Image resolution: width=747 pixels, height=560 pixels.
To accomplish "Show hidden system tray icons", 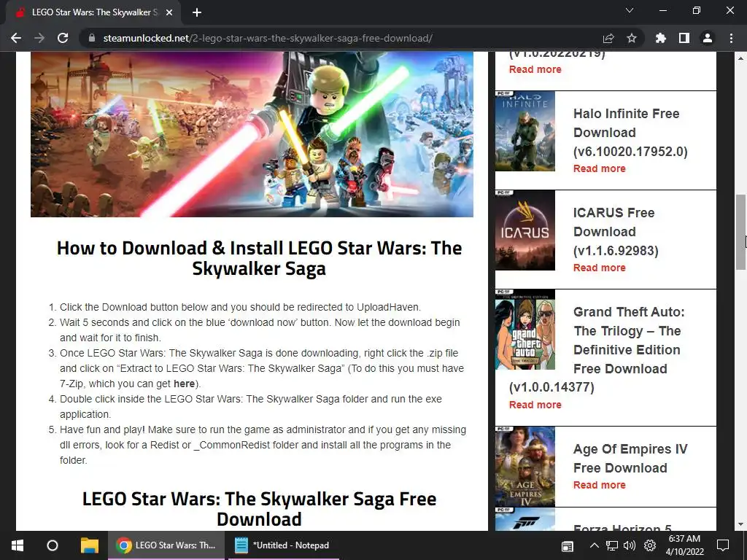I will click(594, 545).
